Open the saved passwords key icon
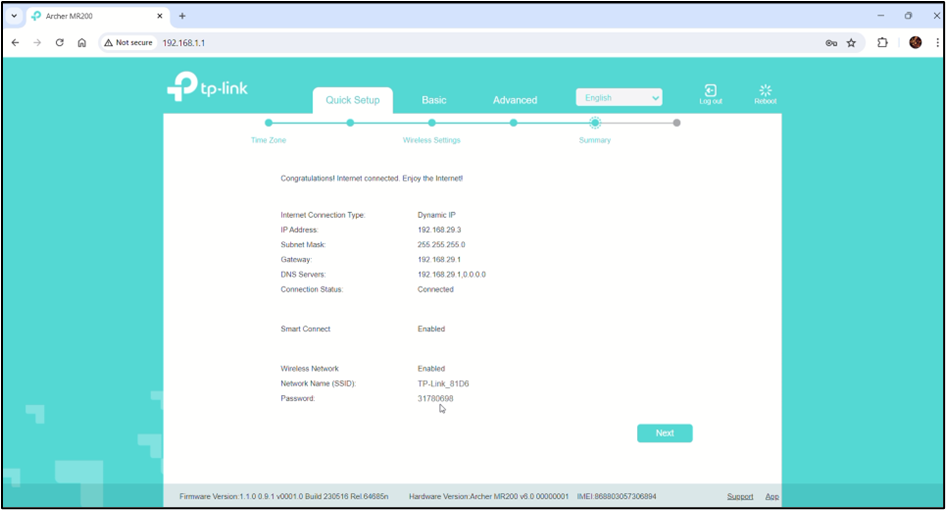The width and height of the screenshot is (946, 510). coord(830,43)
